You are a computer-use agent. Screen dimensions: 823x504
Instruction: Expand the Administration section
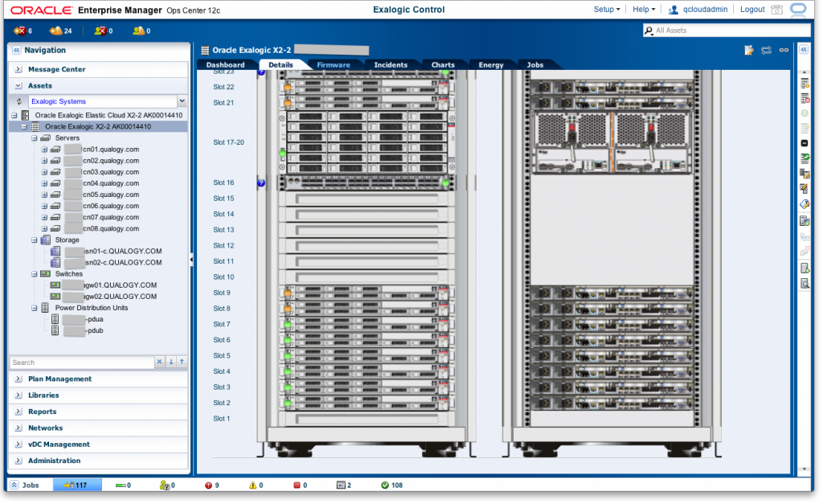pyautogui.click(x=18, y=461)
